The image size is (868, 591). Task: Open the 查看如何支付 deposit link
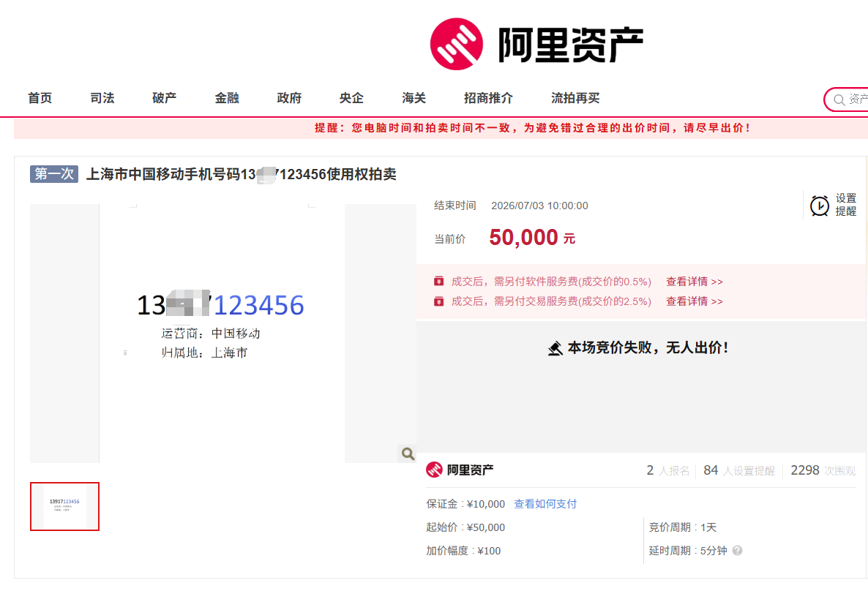545,503
